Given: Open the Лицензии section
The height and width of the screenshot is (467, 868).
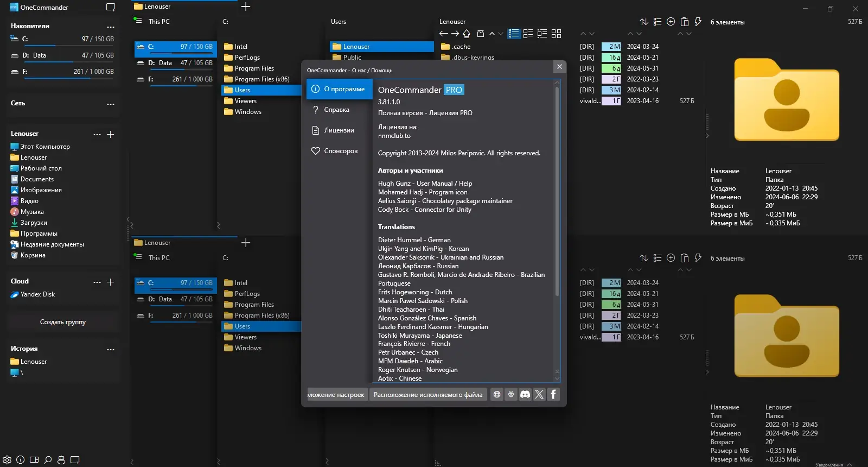Looking at the screenshot, I should tap(340, 130).
